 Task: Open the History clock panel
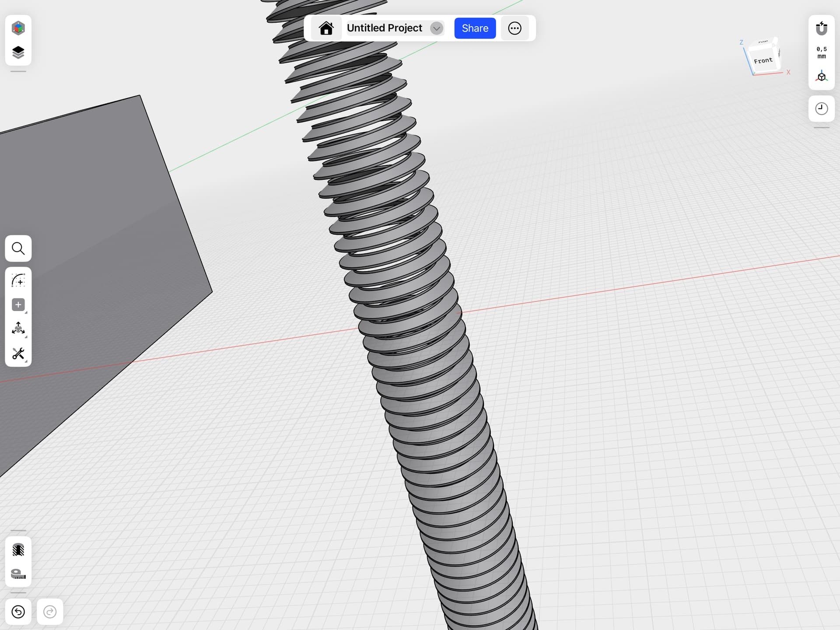click(x=822, y=108)
